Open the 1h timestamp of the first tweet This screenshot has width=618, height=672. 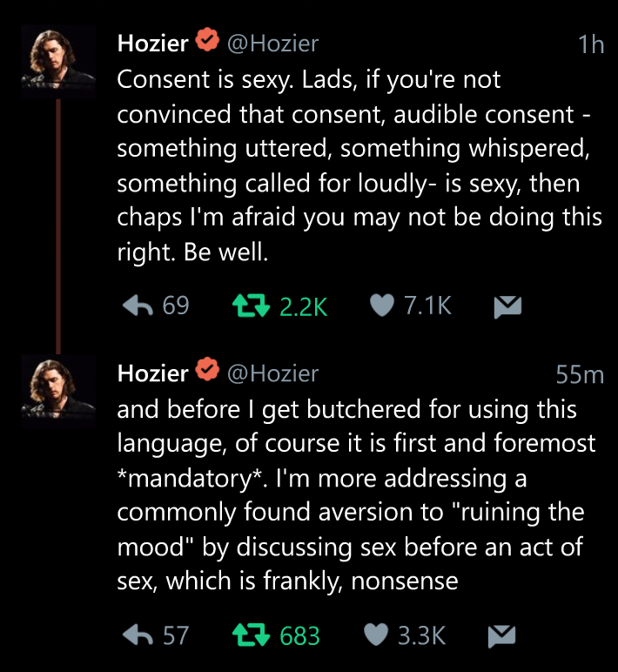click(x=591, y=44)
